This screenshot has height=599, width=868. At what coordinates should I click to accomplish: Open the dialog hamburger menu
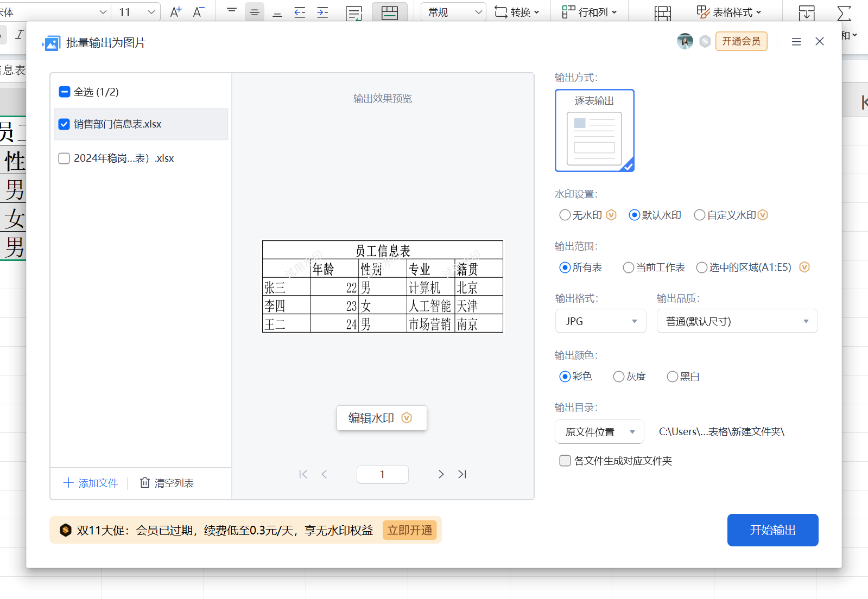(x=796, y=42)
